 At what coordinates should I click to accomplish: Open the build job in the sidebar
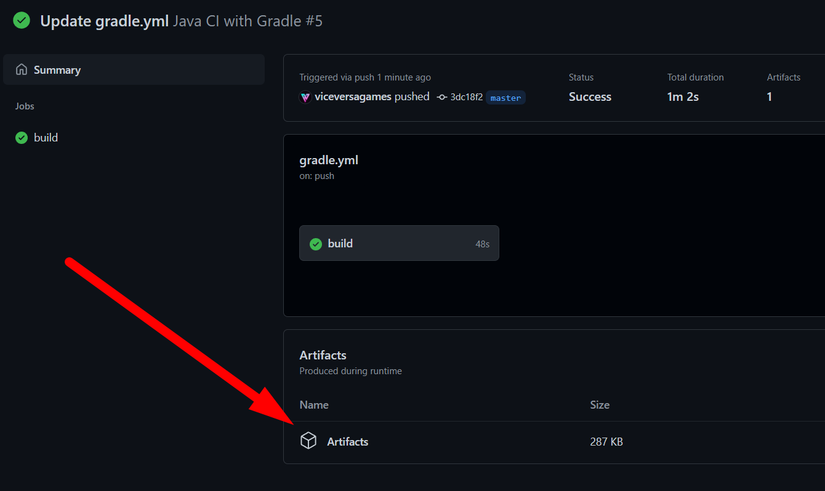[46, 138]
